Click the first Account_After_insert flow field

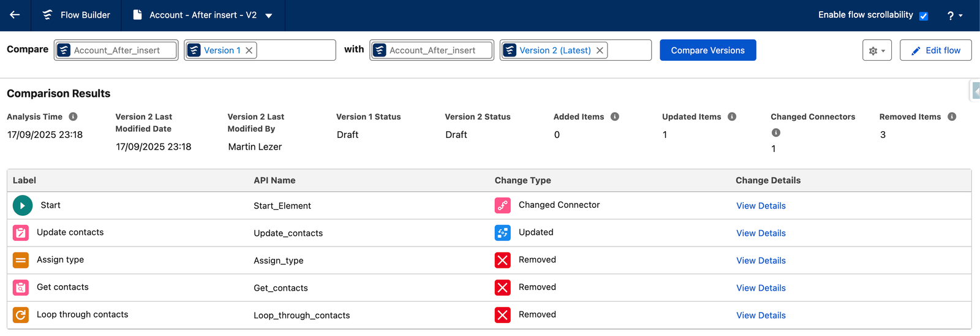[116, 50]
